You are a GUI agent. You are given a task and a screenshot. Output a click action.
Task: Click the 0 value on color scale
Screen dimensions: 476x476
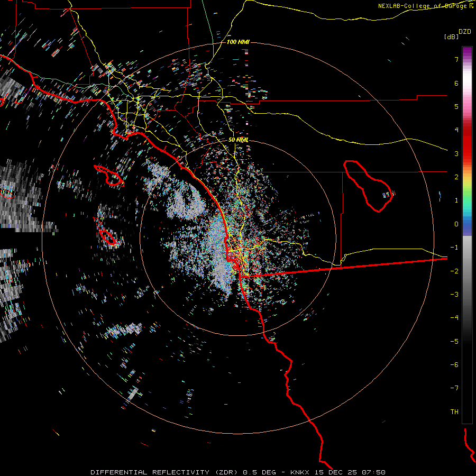tap(456, 224)
